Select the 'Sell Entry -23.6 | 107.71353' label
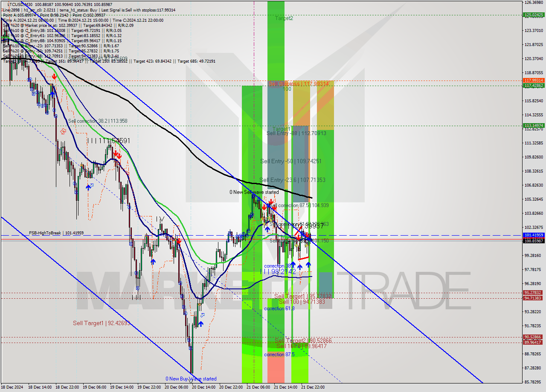 click(292, 180)
